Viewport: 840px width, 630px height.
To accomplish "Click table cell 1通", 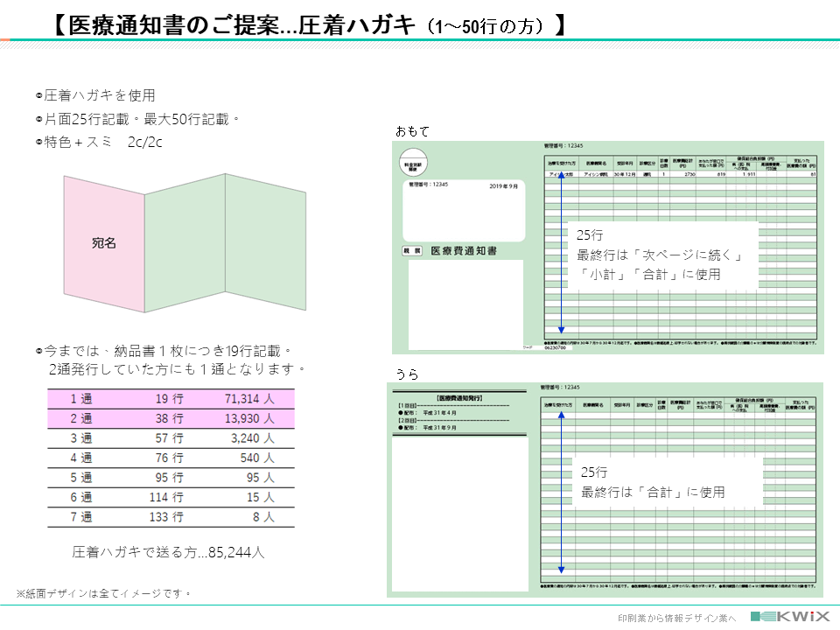I will [x=81, y=399].
